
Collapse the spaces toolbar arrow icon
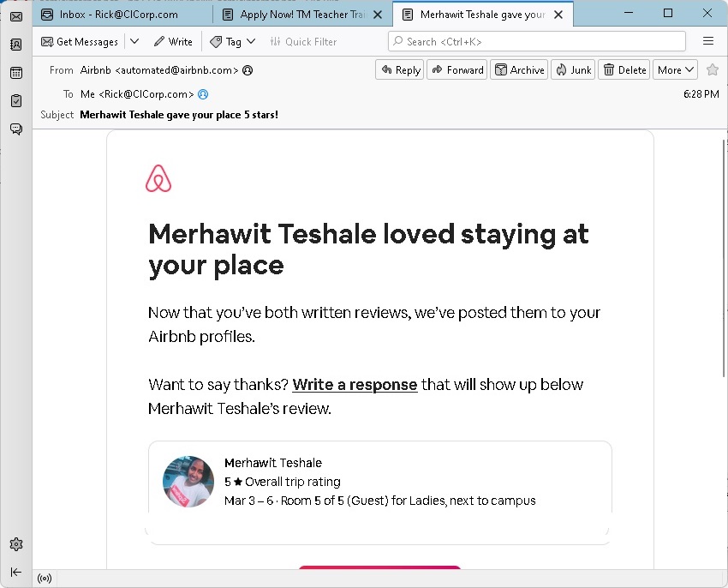(x=16, y=572)
